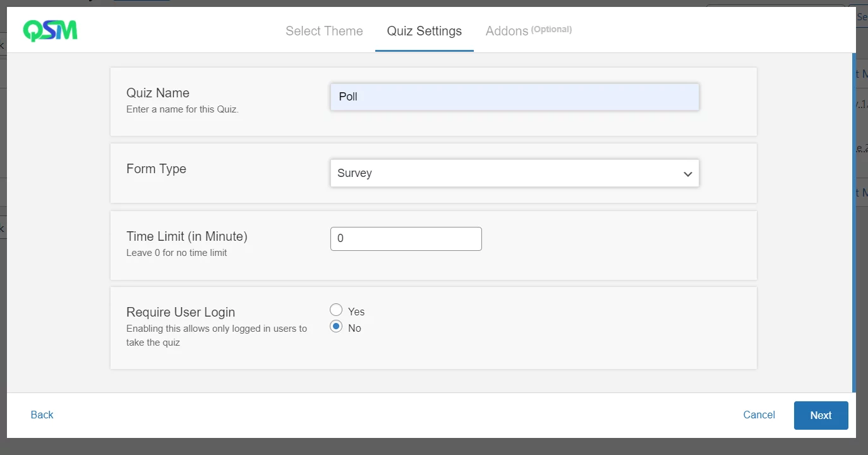Open the Quiz Settings tab
868x455 pixels.
424,31
